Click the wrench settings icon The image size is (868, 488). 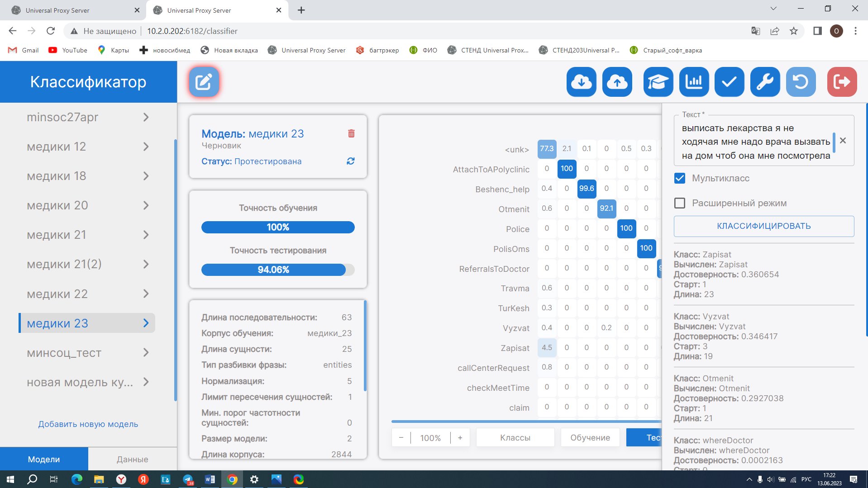pyautogui.click(x=765, y=82)
